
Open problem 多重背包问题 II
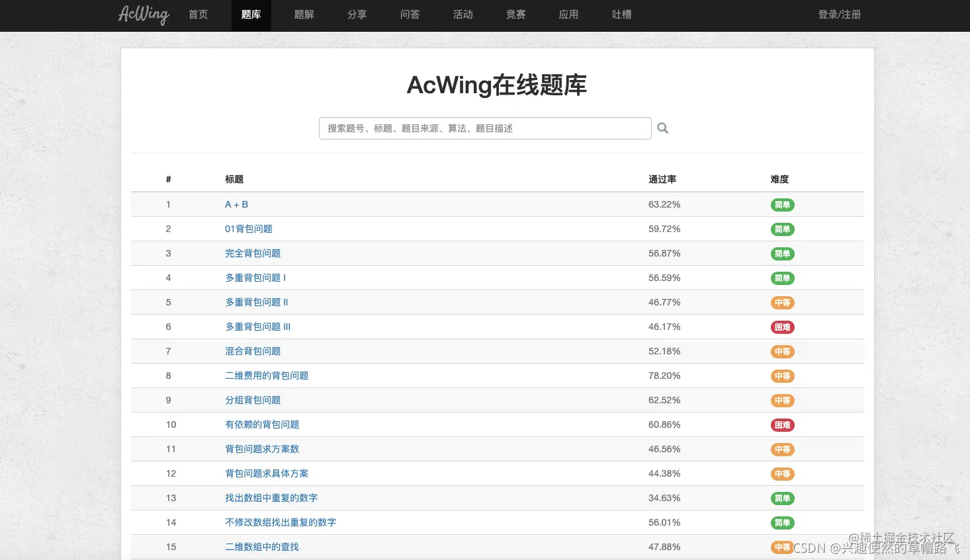point(257,302)
